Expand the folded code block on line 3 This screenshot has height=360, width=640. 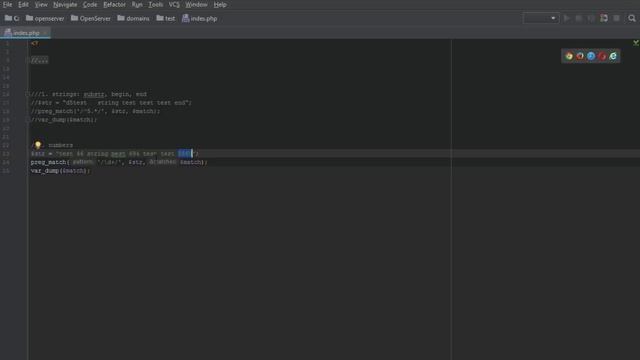pos(40,60)
